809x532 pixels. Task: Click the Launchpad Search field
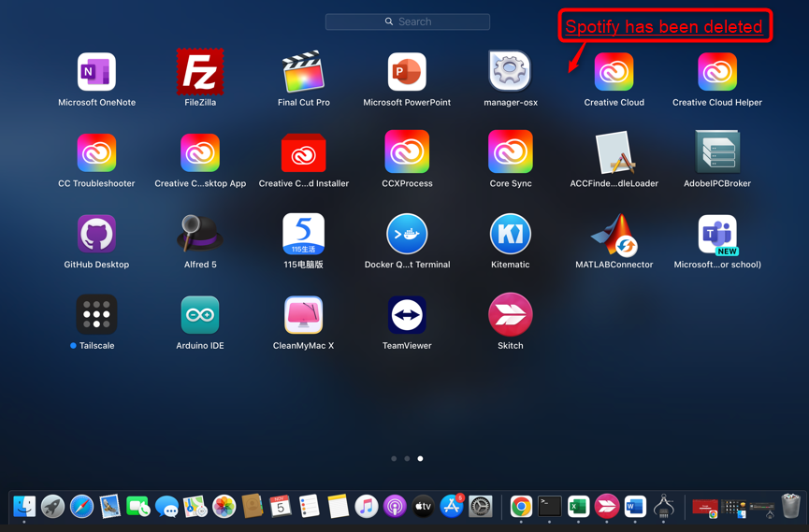point(408,22)
